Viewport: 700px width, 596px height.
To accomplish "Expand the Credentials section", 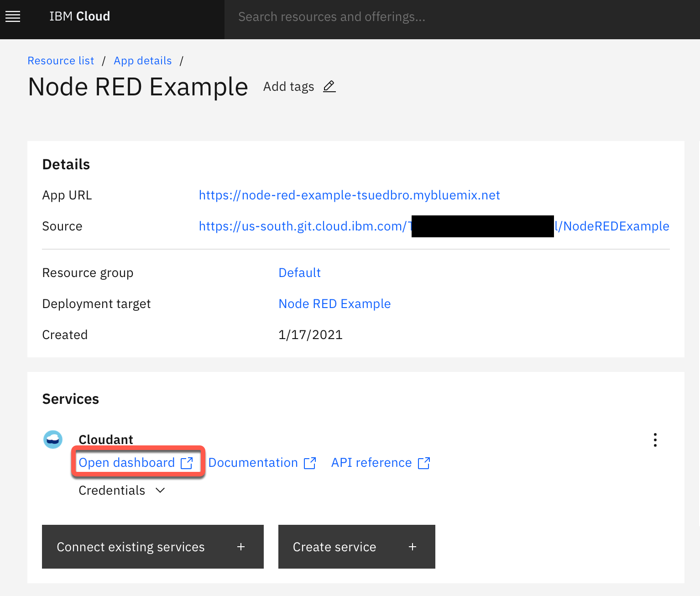I will pyautogui.click(x=122, y=491).
